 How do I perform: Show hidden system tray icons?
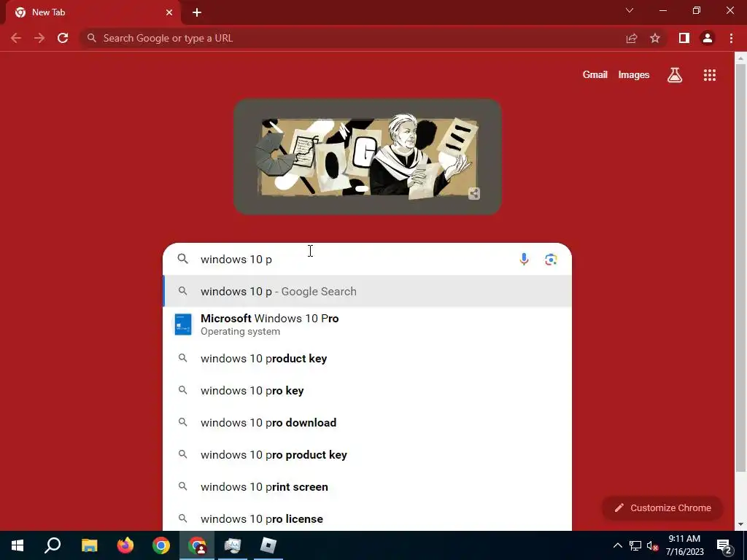(617, 545)
